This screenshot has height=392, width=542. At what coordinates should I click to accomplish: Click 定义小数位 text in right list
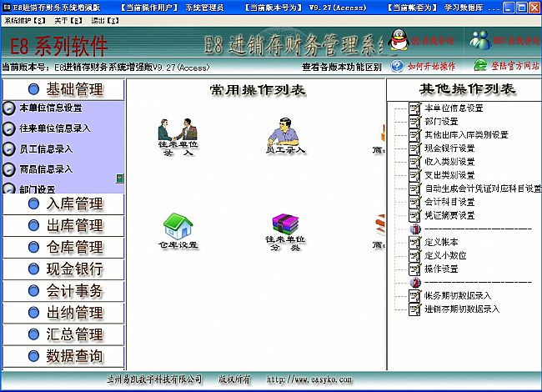pyautogui.click(x=445, y=255)
